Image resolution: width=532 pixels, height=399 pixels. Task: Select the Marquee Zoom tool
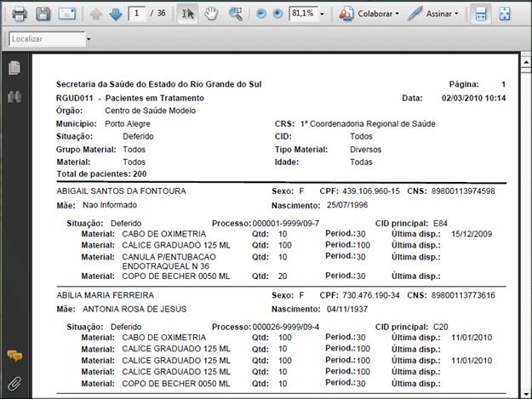tap(236, 14)
